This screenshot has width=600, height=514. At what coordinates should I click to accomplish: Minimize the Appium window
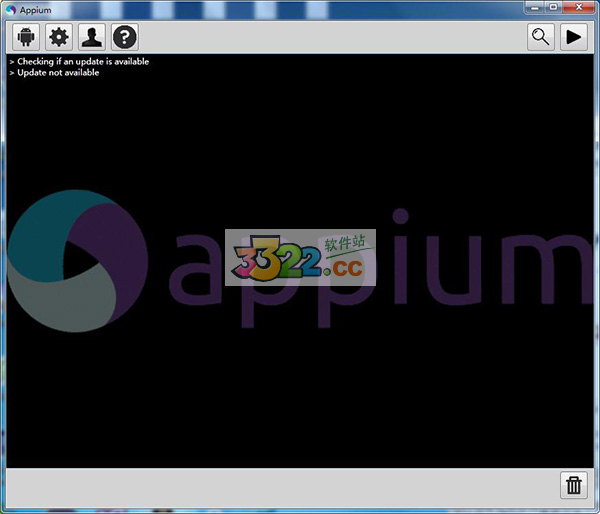[x=535, y=8]
